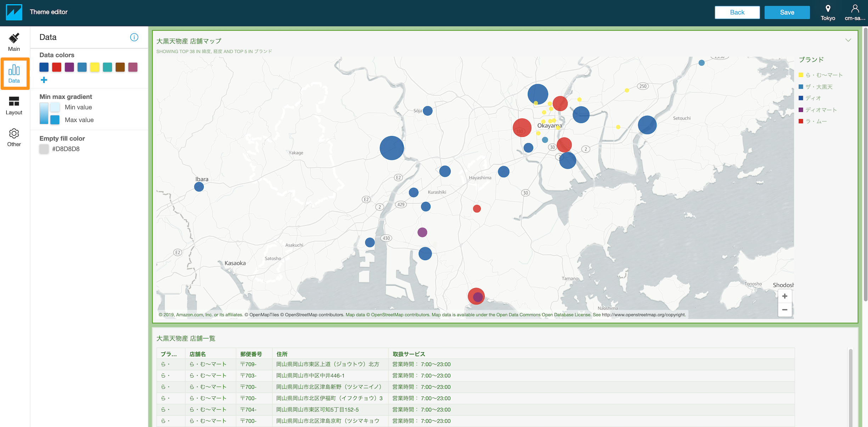Select ら・む〜マート legend entry
Image resolution: width=868 pixels, height=427 pixels.
coord(821,75)
